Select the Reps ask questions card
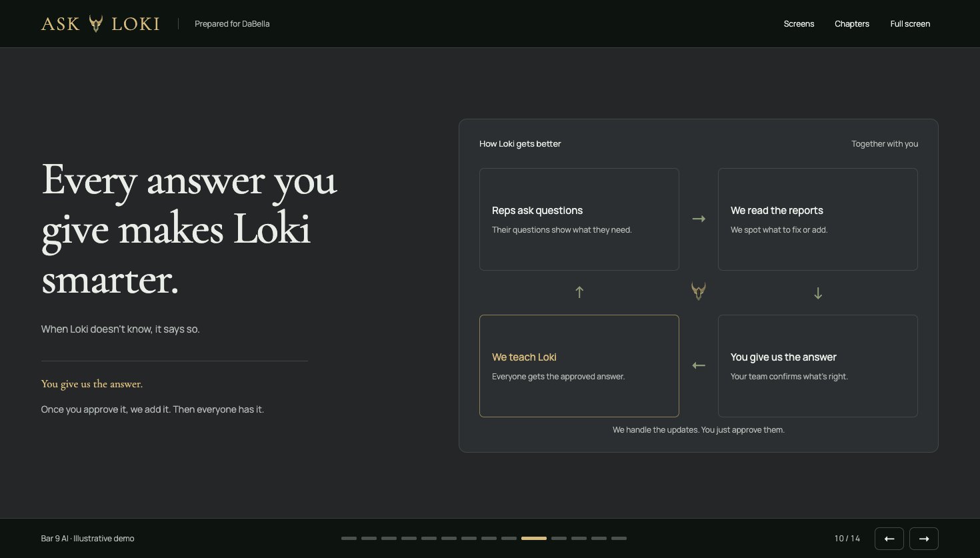The image size is (980, 558). pyautogui.click(x=579, y=219)
